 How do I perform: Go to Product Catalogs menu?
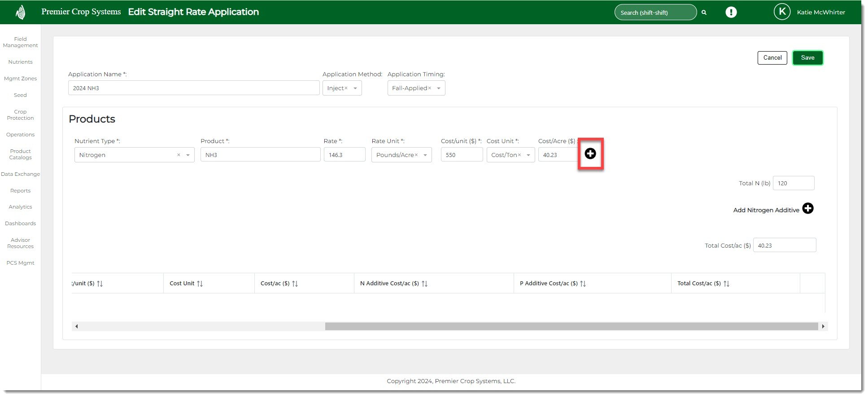(x=20, y=154)
